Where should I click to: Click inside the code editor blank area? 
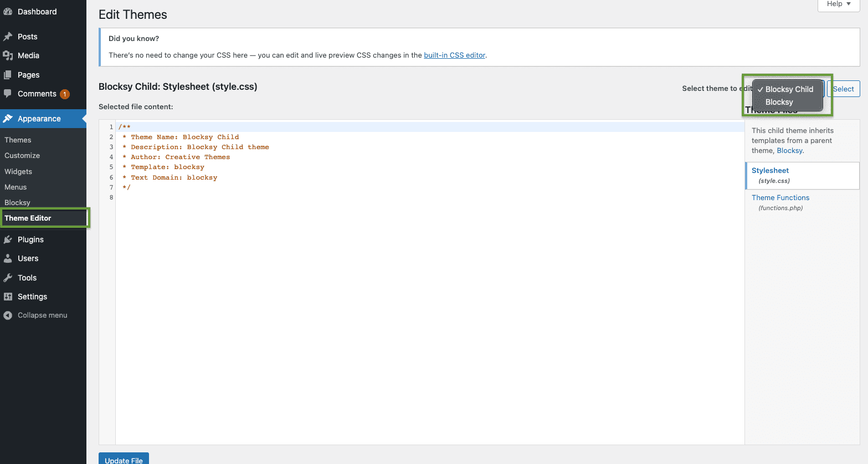430,322
